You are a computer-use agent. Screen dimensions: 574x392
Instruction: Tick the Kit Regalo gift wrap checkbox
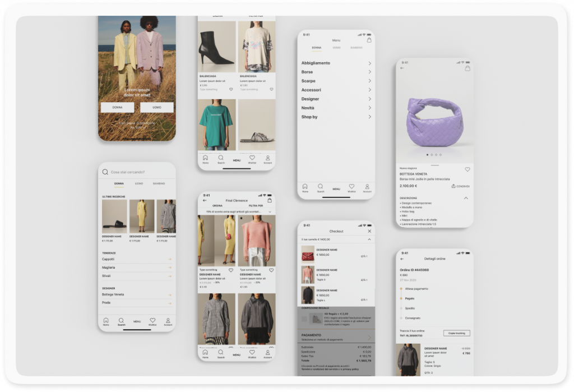click(304, 319)
